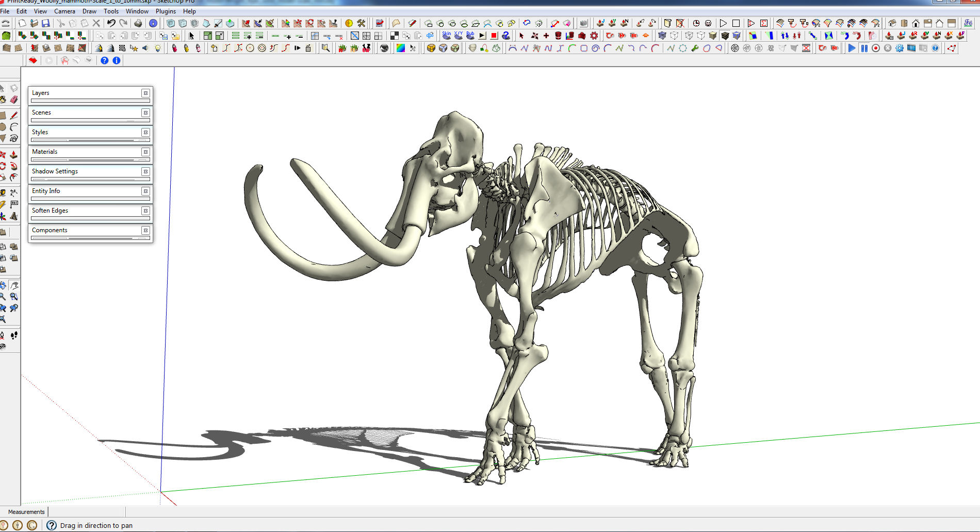The height and width of the screenshot is (532, 980).
Task: Click the blue Pause button
Action: point(864,48)
